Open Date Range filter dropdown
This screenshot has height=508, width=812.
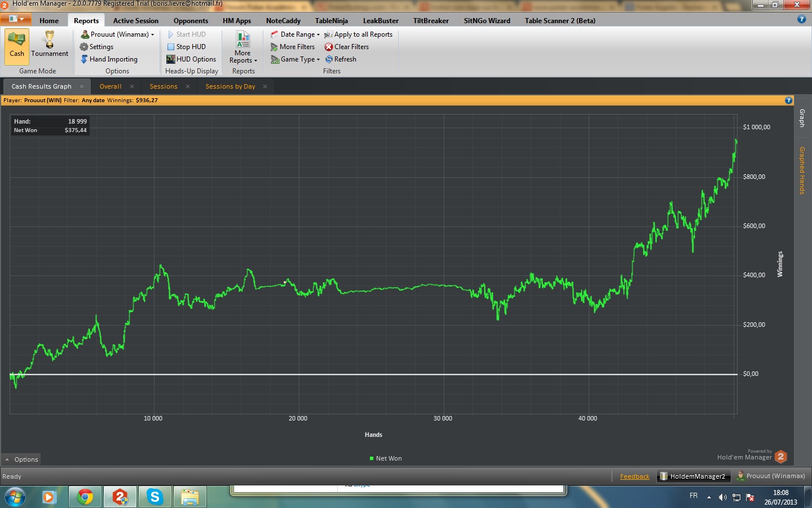(295, 34)
